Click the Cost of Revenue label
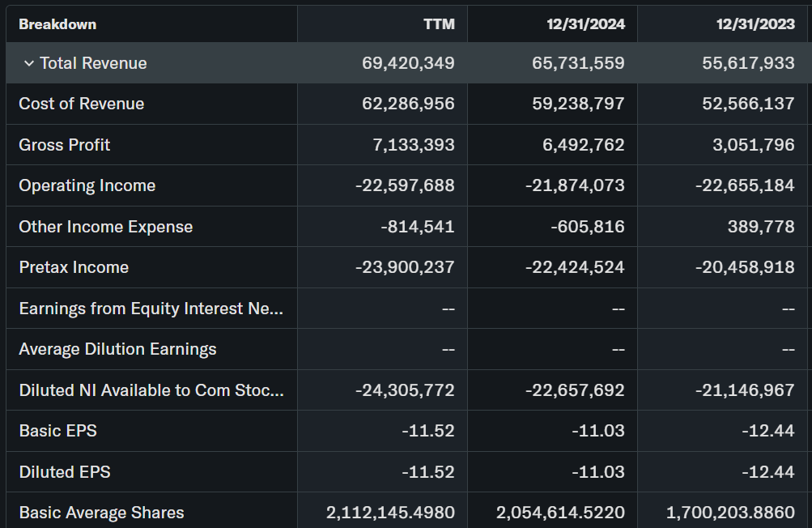812x528 pixels. [82, 104]
